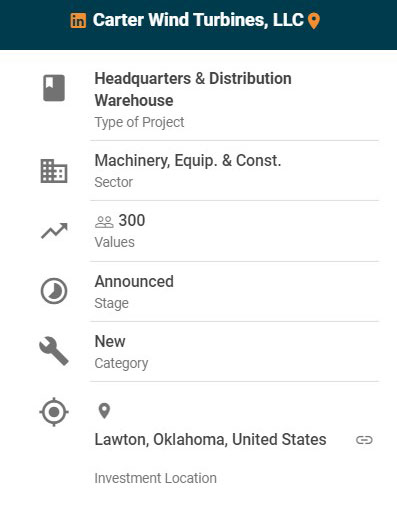Click the Investment Location label
The image size is (397, 508).
coord(156,478)
